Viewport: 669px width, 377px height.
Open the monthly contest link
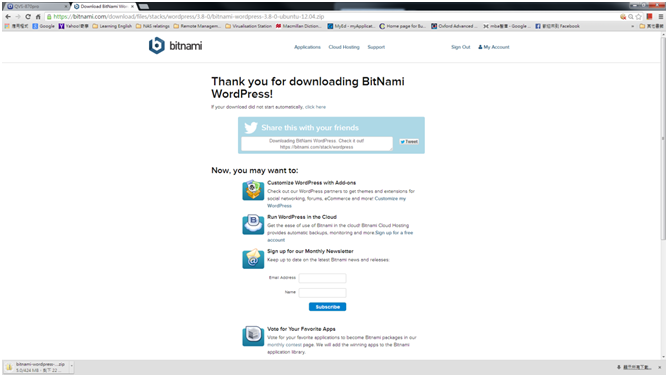(285, 345)
